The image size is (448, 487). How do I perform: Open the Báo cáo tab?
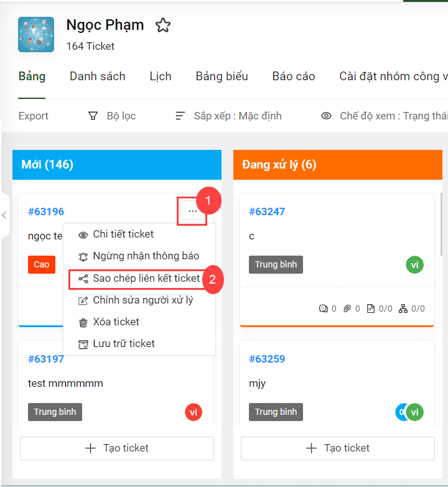pyautogui.click(x=294, y=76)
